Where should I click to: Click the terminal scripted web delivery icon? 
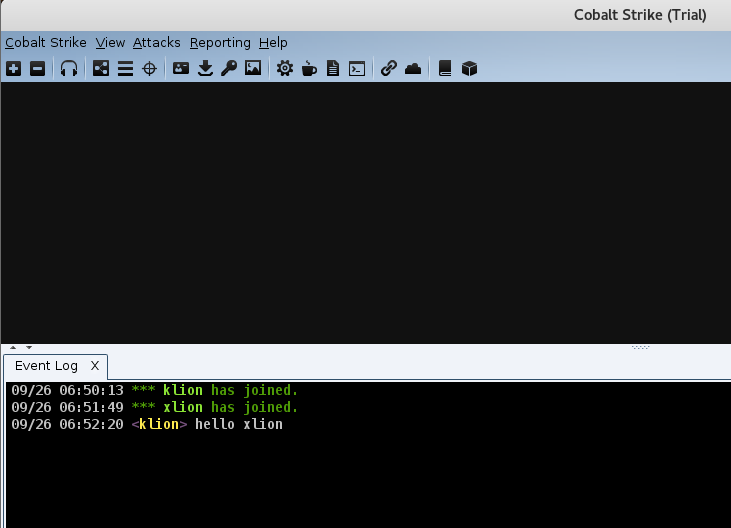tap(357, 69)
